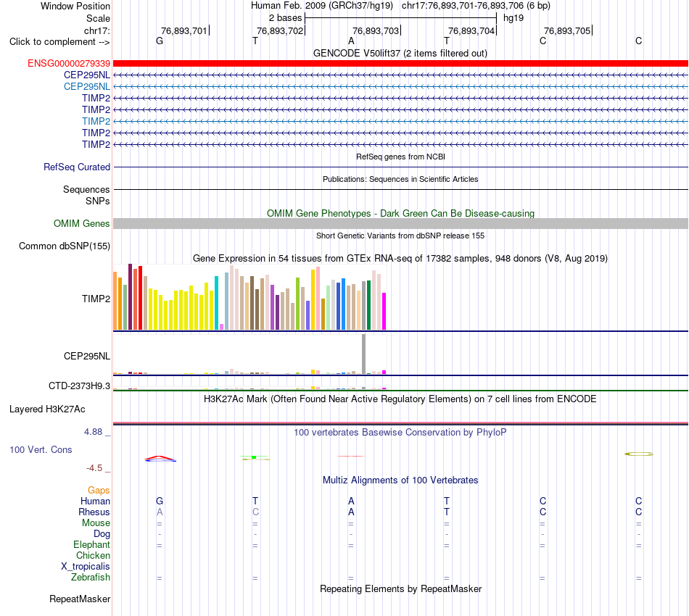Select the red ENSG00000279339 gene bar

coord(400,64)
